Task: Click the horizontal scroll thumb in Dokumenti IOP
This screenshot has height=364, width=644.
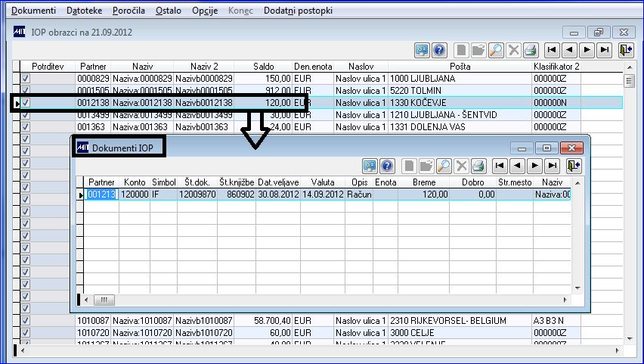Action: pyautogui.click(x=104, y=300)
